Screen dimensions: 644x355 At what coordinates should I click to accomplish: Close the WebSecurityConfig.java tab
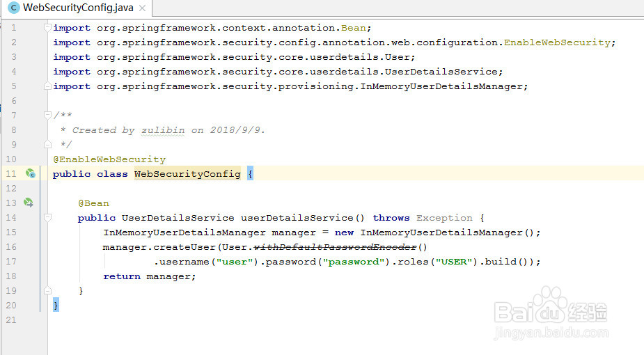[x=142, y=8]
